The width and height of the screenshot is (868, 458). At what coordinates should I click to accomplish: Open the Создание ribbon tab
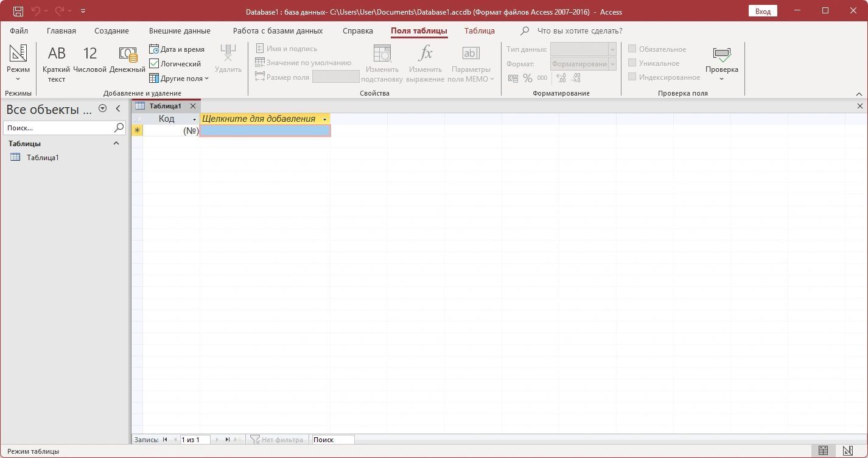pos(111,30)
